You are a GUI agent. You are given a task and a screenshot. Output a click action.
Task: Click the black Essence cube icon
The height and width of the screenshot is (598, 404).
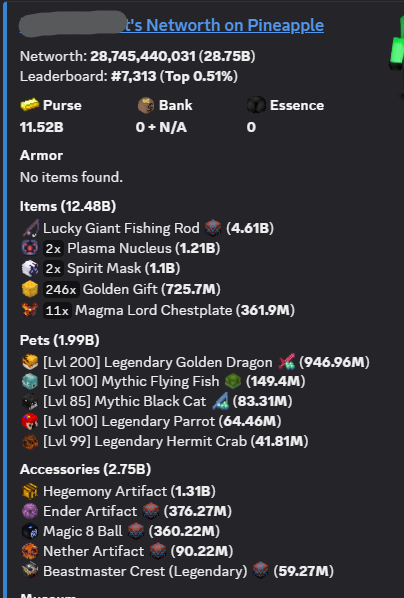(256, 105)
